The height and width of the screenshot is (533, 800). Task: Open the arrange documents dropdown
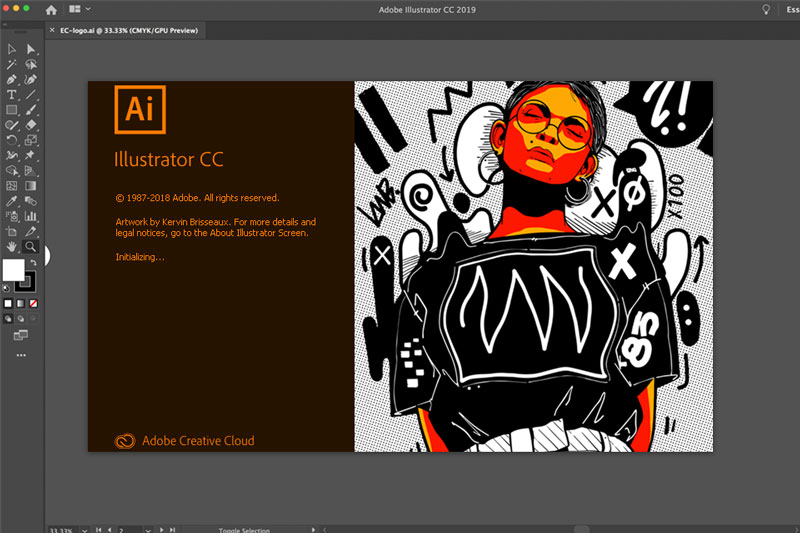[x=79, y=9]
